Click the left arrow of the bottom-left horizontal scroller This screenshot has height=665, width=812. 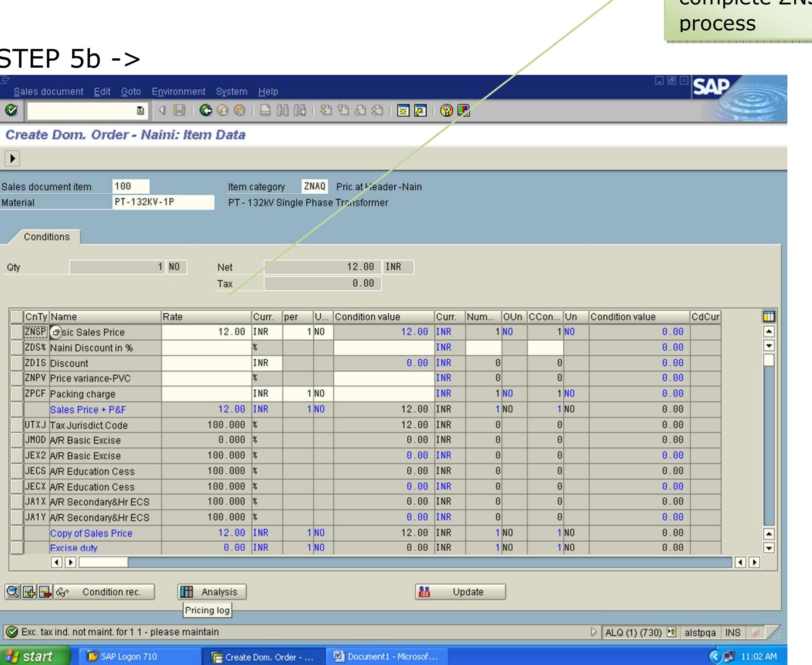click(x=56, y=562)
